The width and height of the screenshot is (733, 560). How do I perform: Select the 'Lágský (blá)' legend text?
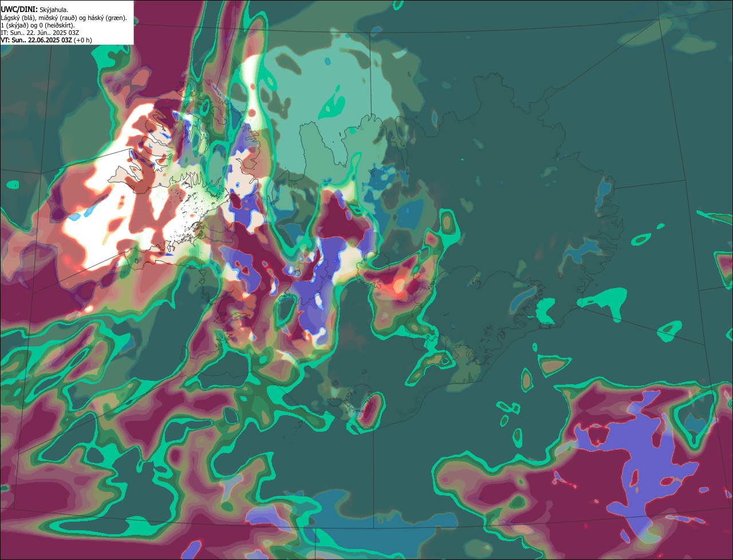click(x=17, y=18)
